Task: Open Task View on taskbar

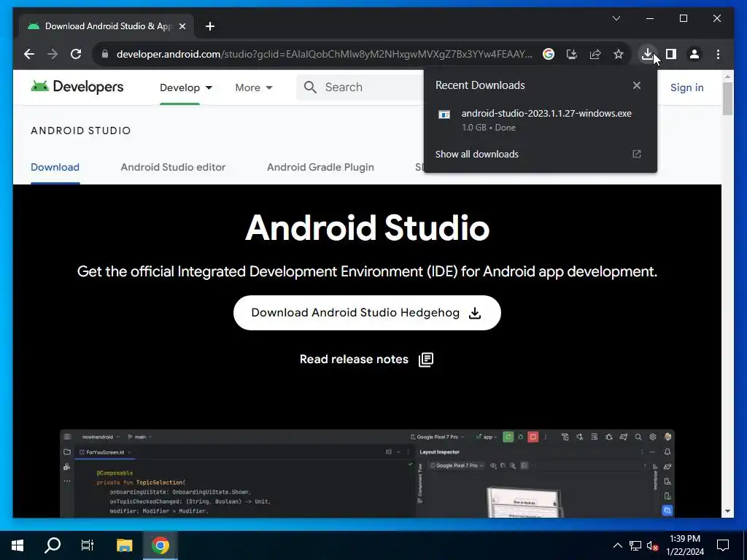Action: pyautogui.click(x=88, y=545)
